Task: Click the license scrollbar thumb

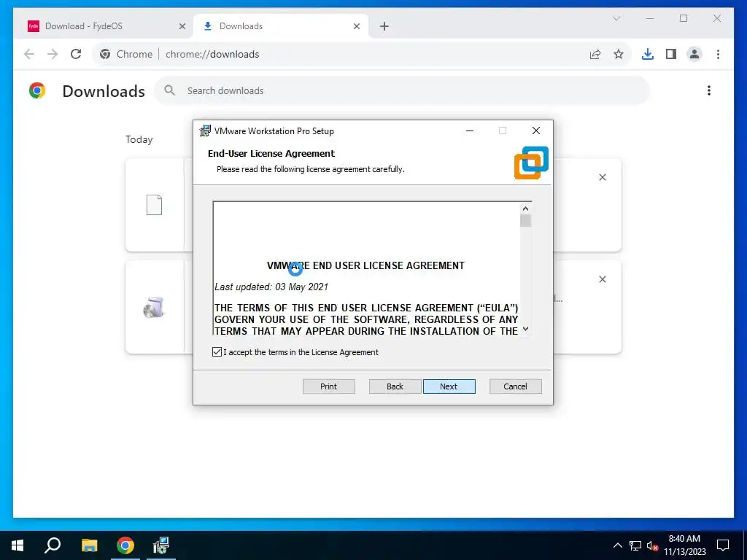Action: click(525, 221)
